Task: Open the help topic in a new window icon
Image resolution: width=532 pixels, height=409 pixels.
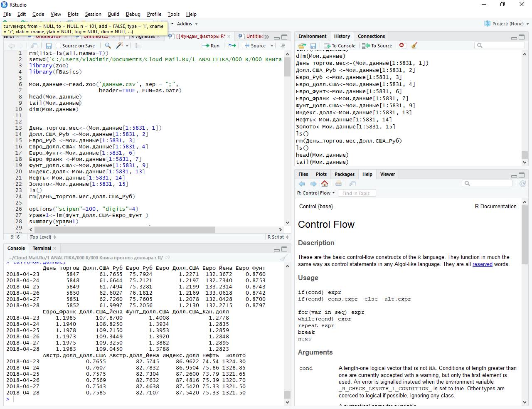Action: pos(352,184)
